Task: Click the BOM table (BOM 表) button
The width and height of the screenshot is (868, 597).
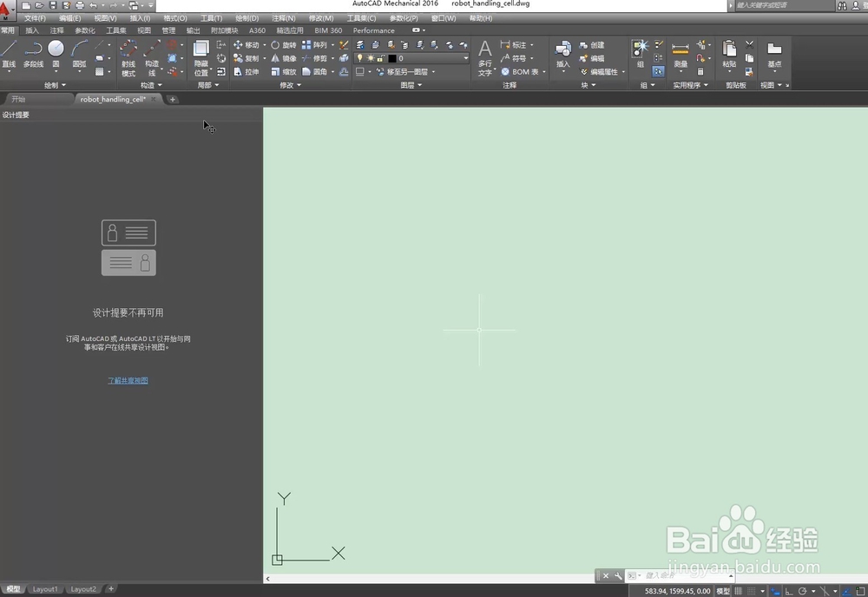Action: (x=520, y=72)
